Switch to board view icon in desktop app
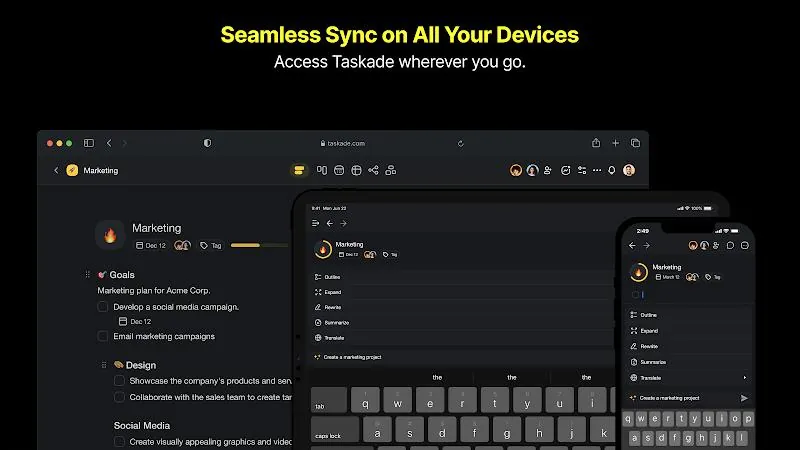 (321, 170)
